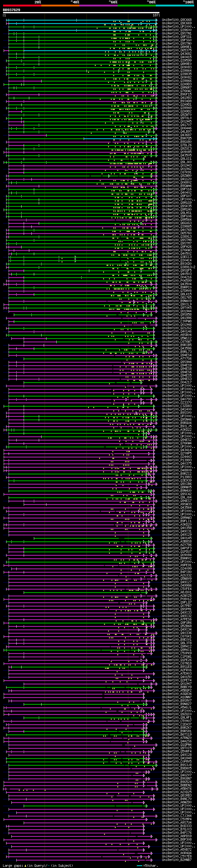Open the UniRef100_B9RL73 hit
Viewport: 197px width, 868px height.
(x=177, y=352)
